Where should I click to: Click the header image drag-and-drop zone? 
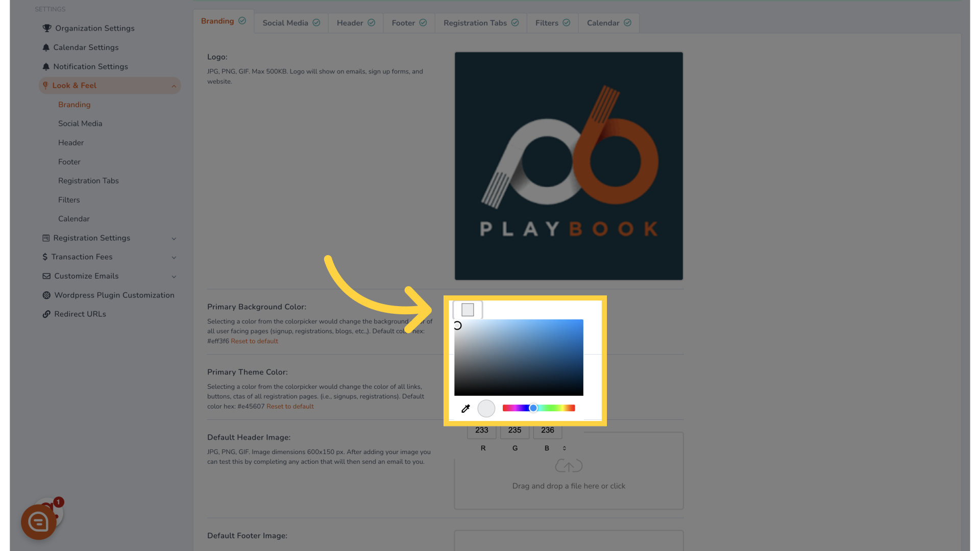point(569,471)
